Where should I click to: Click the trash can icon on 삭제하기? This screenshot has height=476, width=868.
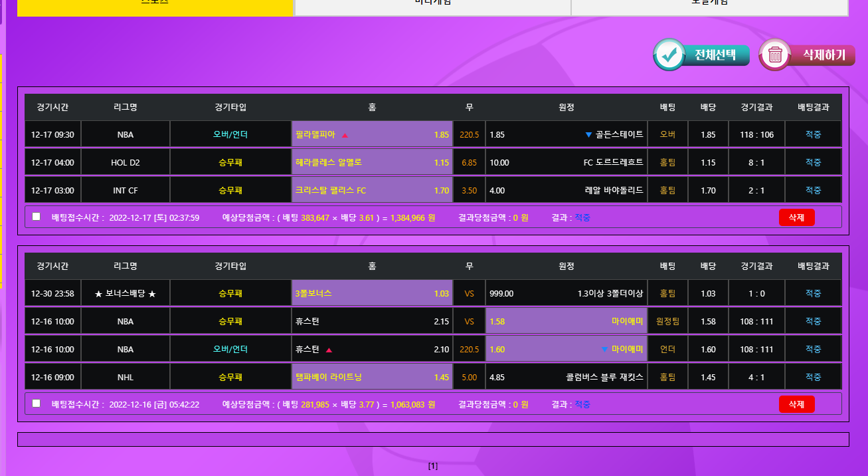pyautogui.click(x=774, y=55)
